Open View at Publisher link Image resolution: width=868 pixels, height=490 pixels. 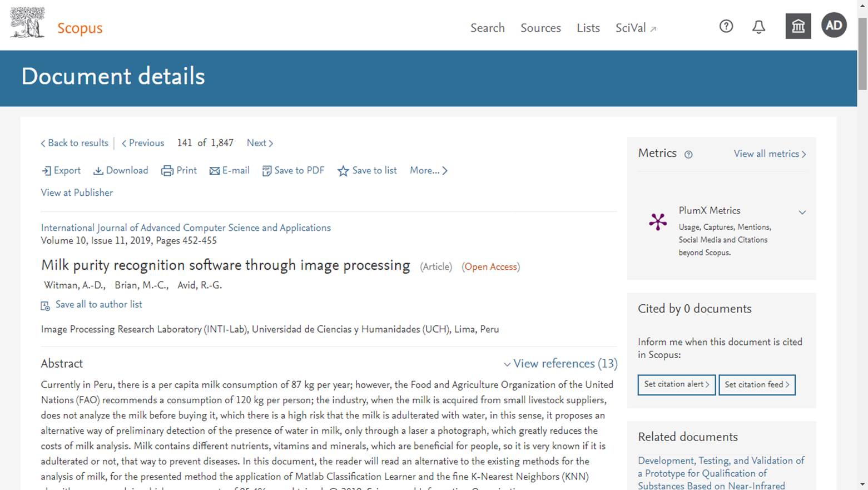tap(77, 192)
